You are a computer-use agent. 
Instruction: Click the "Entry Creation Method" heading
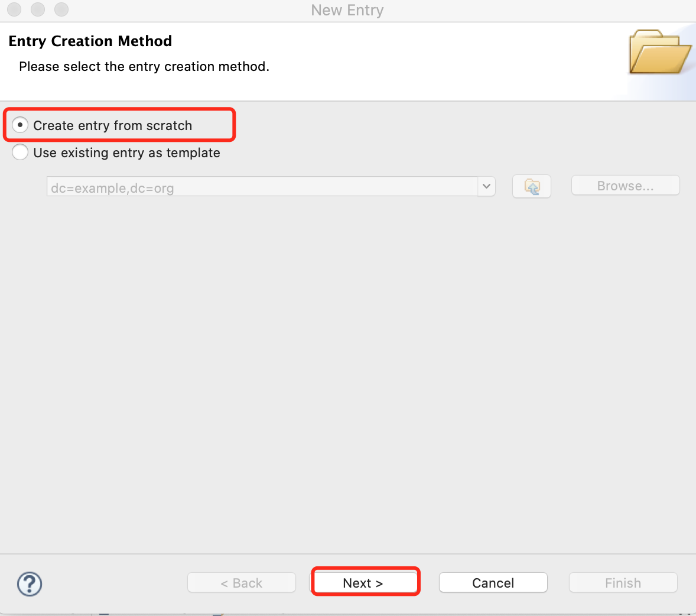tap(90, 41)
